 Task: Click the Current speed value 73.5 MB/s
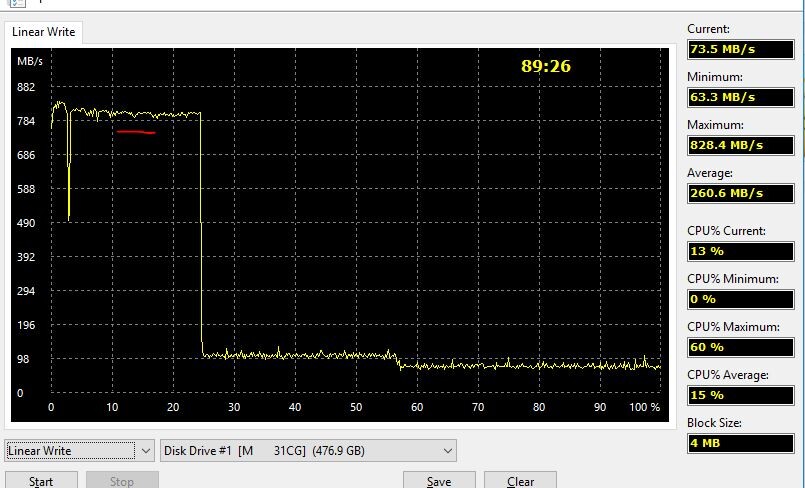click(740, 49)
